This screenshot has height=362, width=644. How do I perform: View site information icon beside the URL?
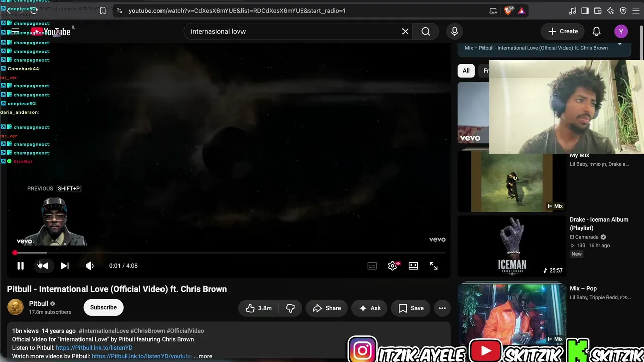tap(119, 11)
